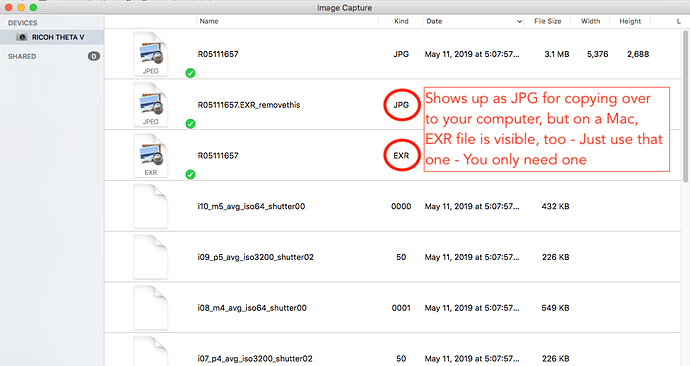
Task: Sort files by the Name column
Action: [209, 21]
